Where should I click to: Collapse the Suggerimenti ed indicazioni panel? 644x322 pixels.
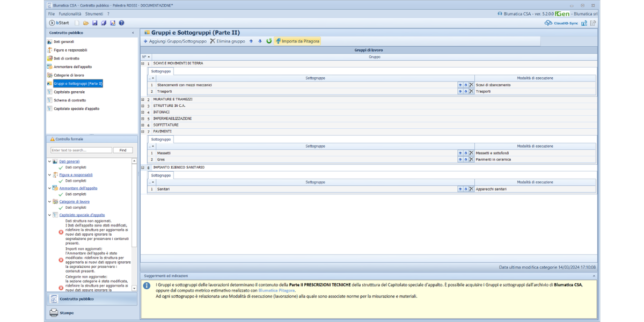tap(594, 276)
